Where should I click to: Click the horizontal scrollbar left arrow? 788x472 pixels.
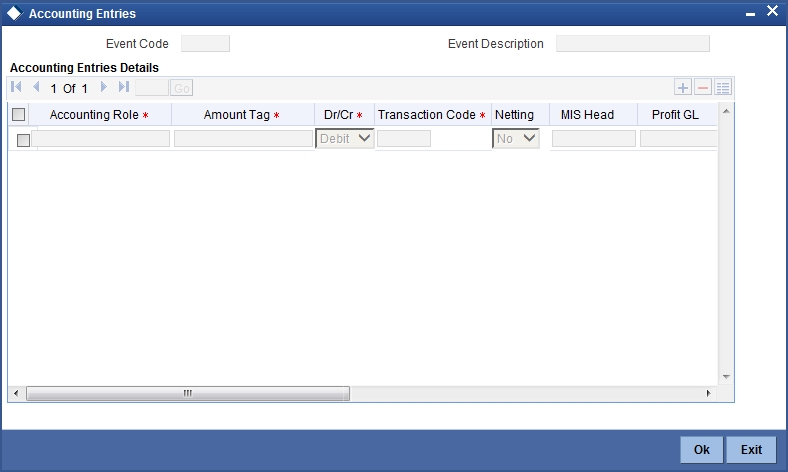tap(16, 394)
